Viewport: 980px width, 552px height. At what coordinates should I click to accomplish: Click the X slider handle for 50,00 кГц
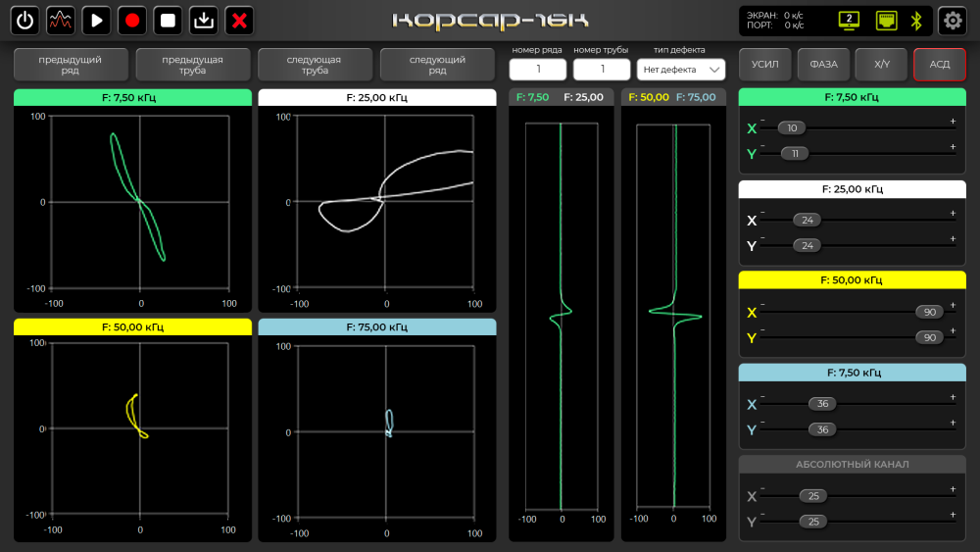[x=929, y=313]
